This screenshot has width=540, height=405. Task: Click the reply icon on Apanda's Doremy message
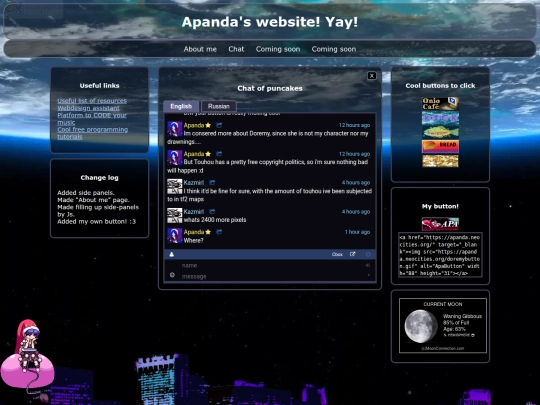(219, 125)
